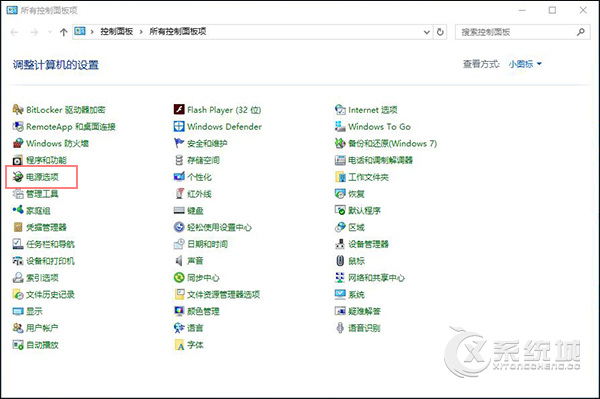
Task: Click the 字体 fonts link
Action: point(195,345)
